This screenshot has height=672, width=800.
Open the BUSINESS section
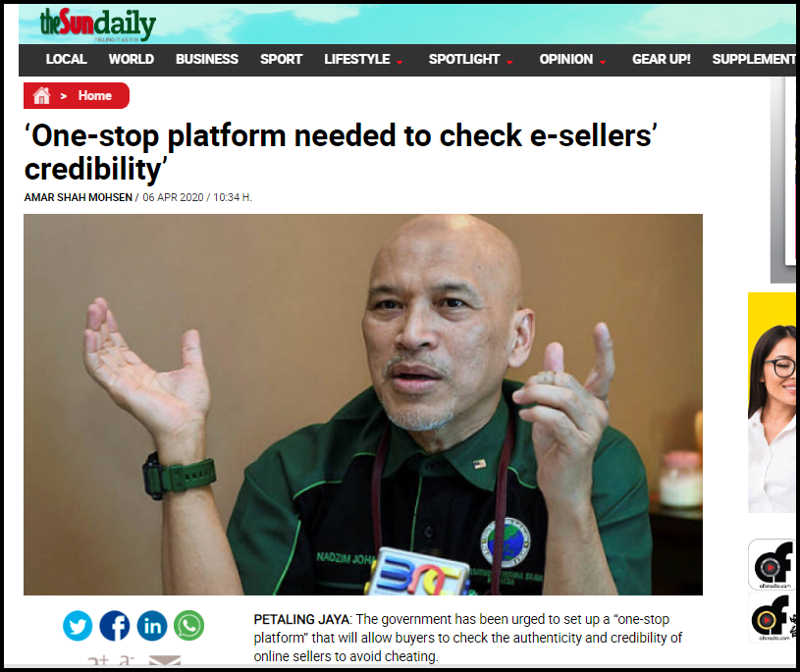(207, 60)
